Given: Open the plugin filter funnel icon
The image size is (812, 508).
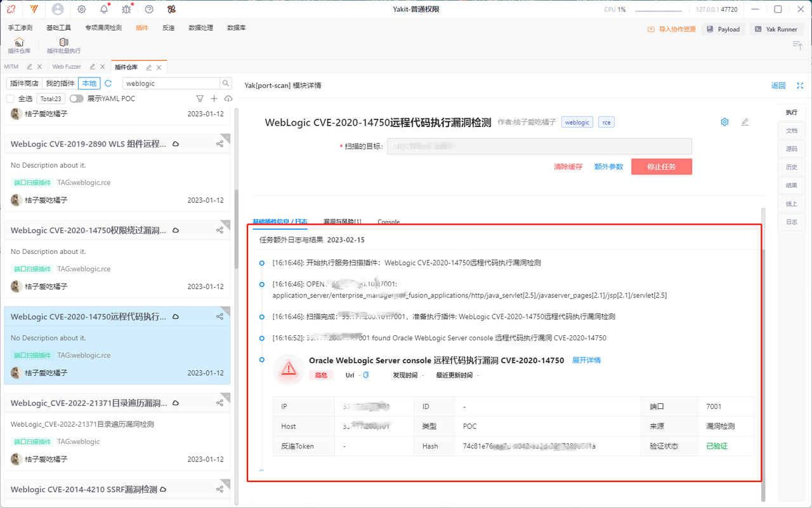Looking at the screenshot, I should tap(200, 98).
